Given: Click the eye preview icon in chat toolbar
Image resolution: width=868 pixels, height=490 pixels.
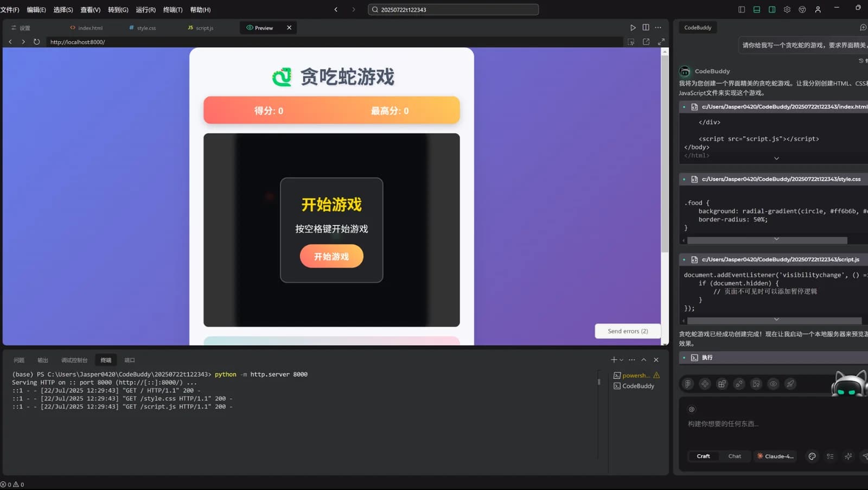Looking at the screenshot, I should [x=773, y=384].
